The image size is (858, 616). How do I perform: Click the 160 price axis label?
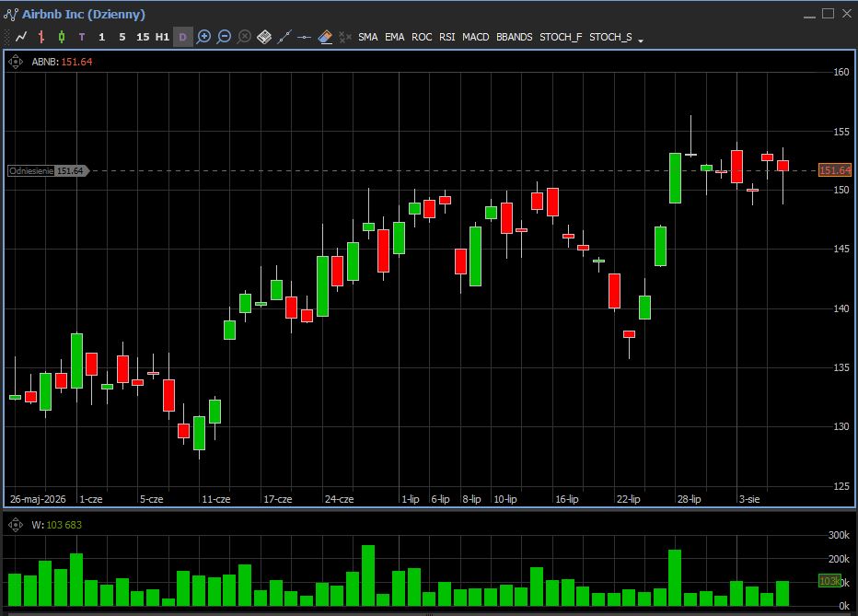pyautogui.click(x=841, y=72)
